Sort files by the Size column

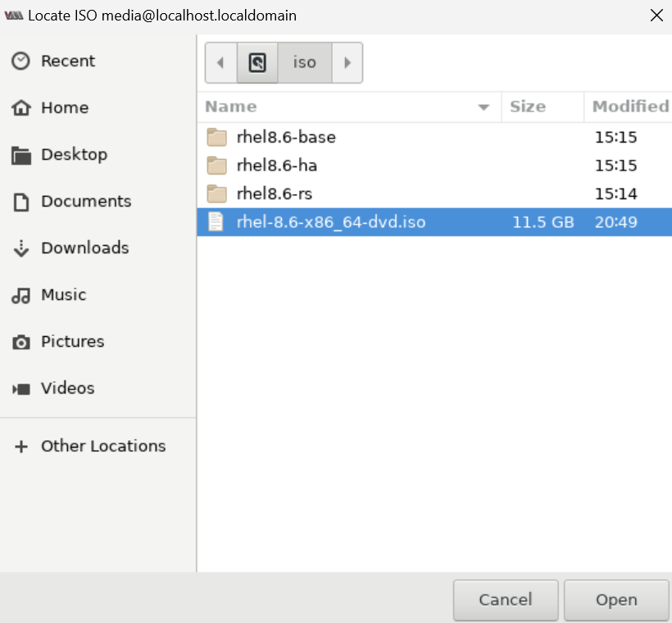(543, 107)
